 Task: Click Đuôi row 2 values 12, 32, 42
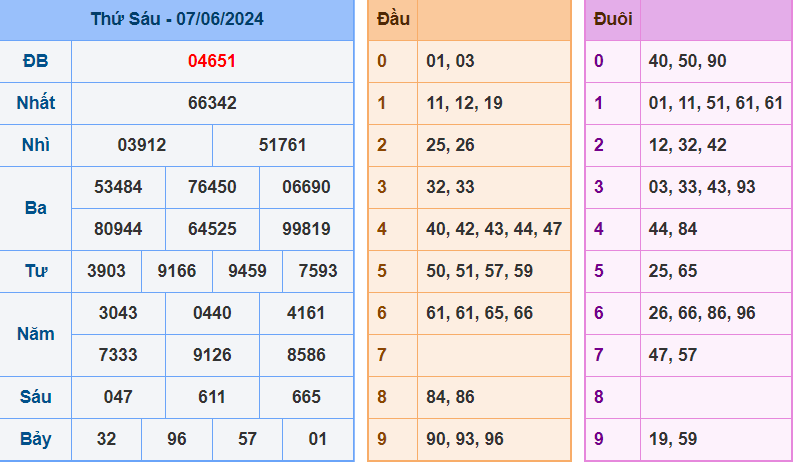(x=687, y=145)
